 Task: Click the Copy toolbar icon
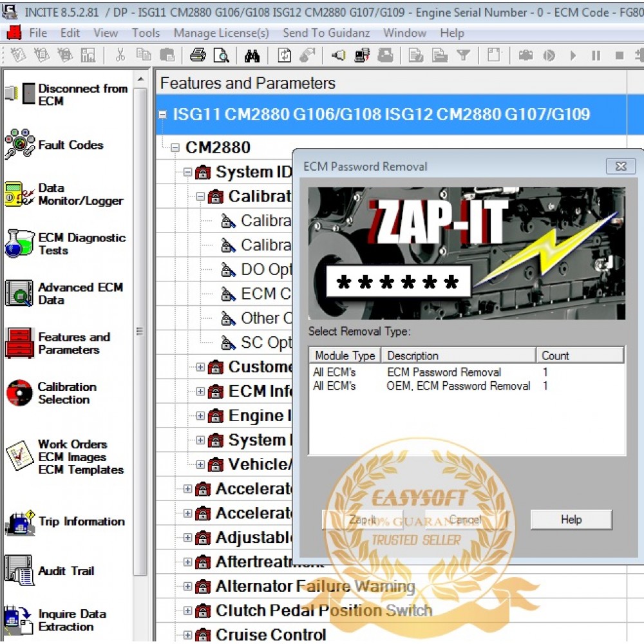(144, 55)
